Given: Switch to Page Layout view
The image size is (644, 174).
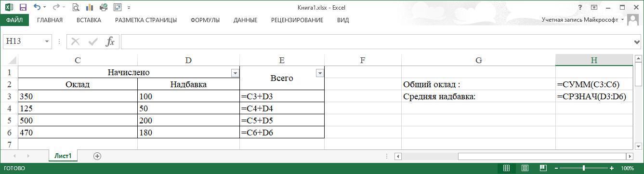Looking at the screenshot, I should pyautogui.click(x=525, y=168).
